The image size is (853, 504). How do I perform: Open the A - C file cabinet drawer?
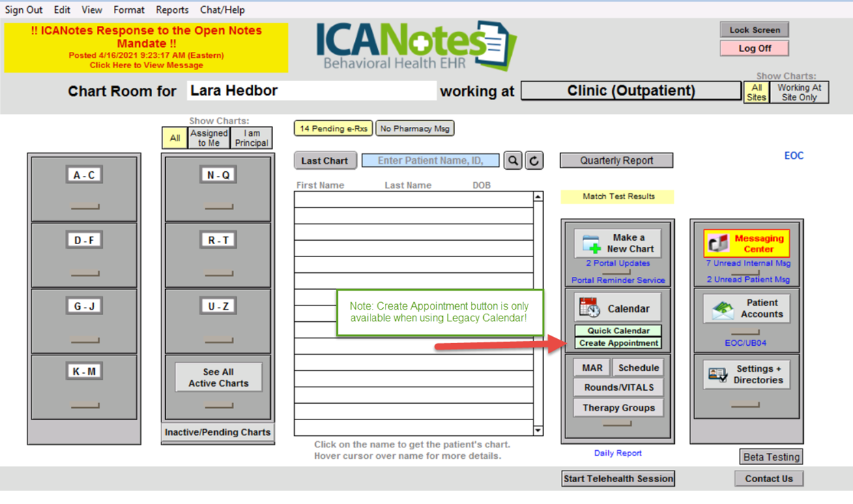tap(83, 175)
